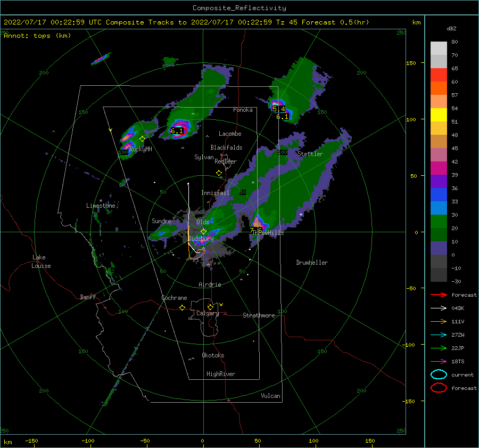Click the yellow diamond marker beside RockyMH
The width and height of the screenshot is (479, 448).
(142, 139)
